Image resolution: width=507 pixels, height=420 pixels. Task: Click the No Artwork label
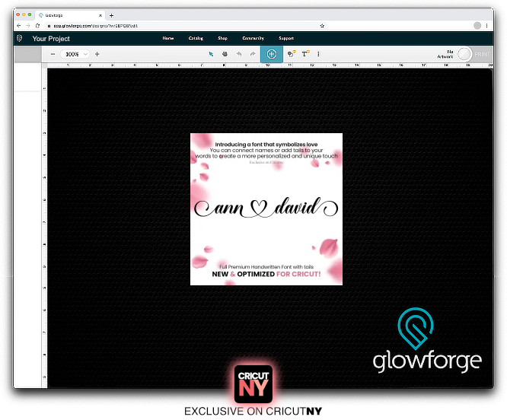coord(445,54)
